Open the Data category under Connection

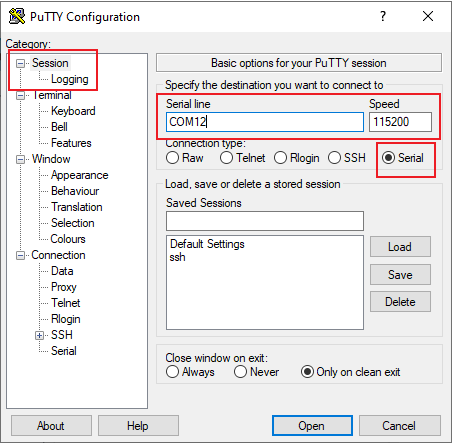pyautogui.click(x=62, y=271)
